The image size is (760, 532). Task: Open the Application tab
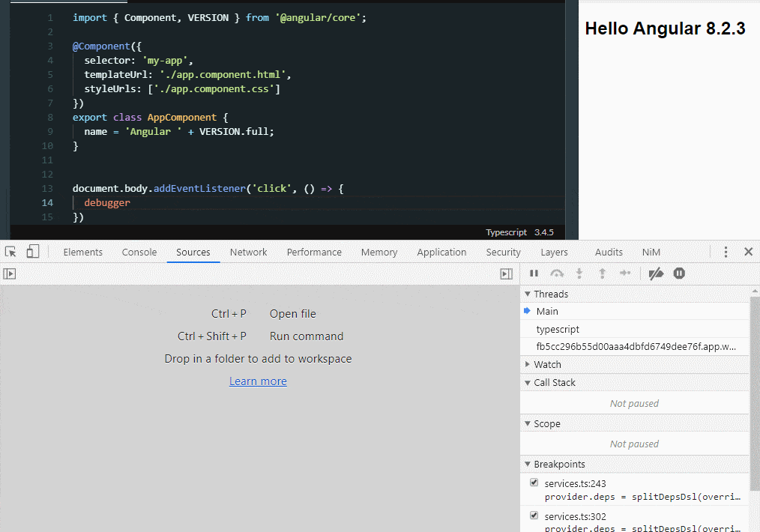[x=441, y=252]
